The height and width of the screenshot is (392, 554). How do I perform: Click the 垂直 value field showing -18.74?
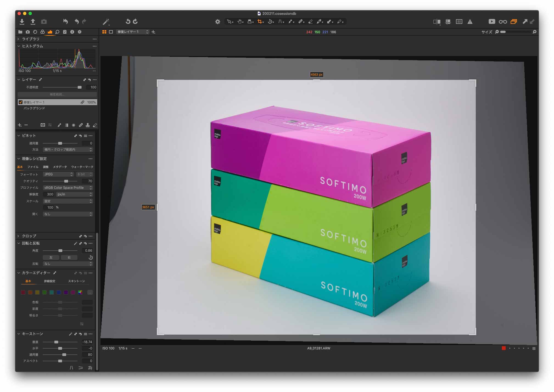click(x=87, y=342)
